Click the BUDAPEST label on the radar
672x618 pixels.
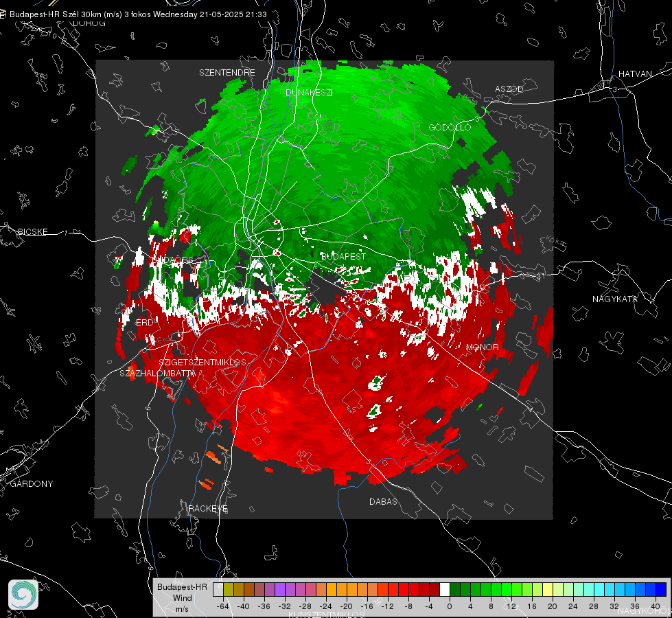(343, 256)
